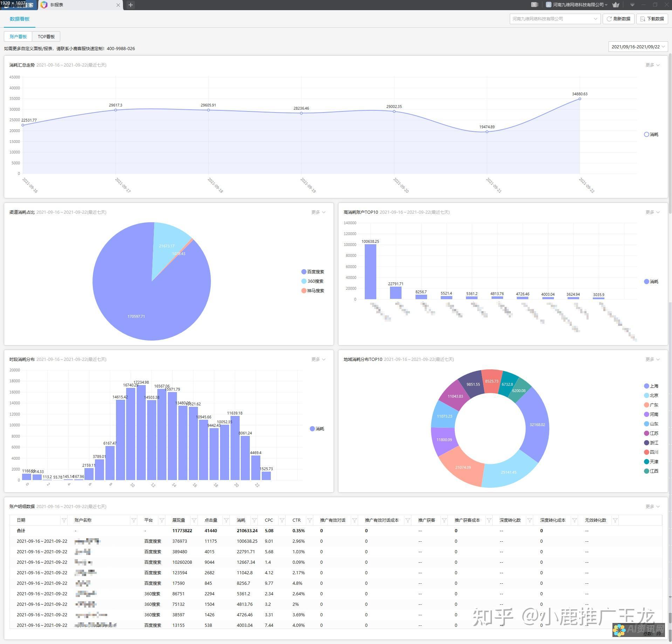
Task: Toggle 河南 legend in region chart
Action: click(651, 415)
